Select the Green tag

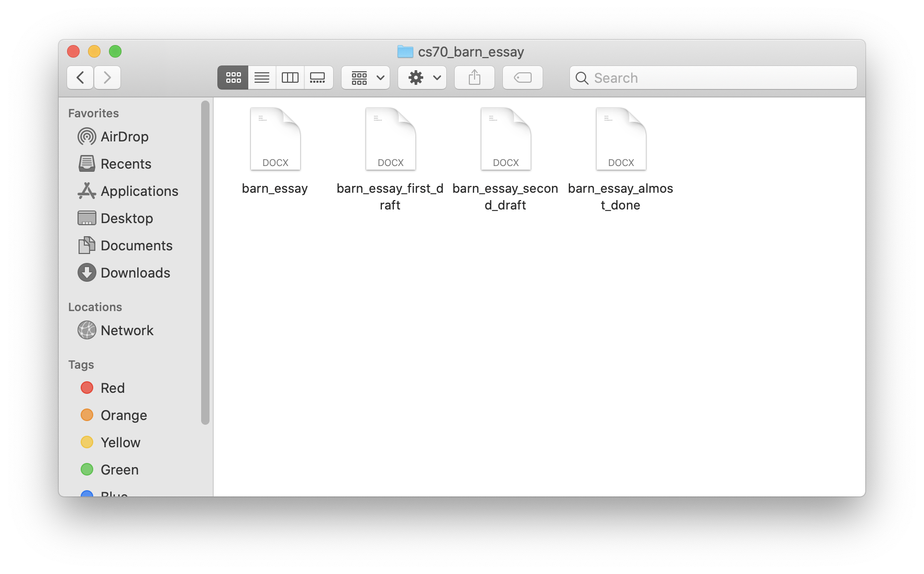(x=119, y=469)
